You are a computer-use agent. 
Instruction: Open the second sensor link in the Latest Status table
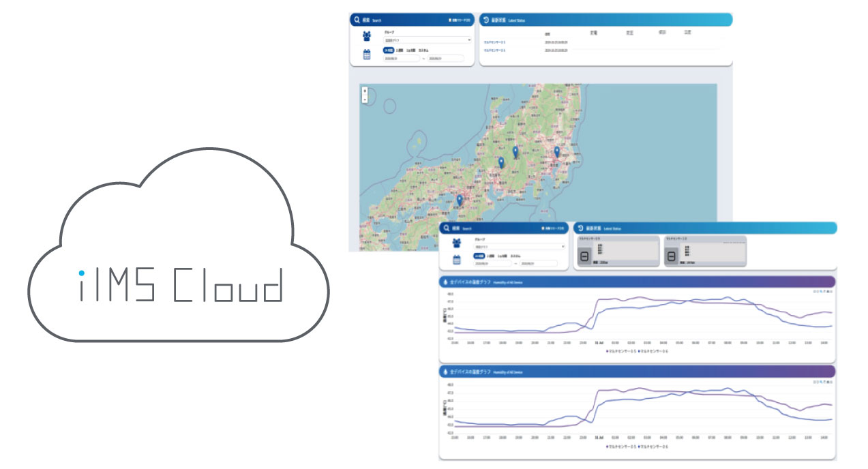click(x=494, y=50)
